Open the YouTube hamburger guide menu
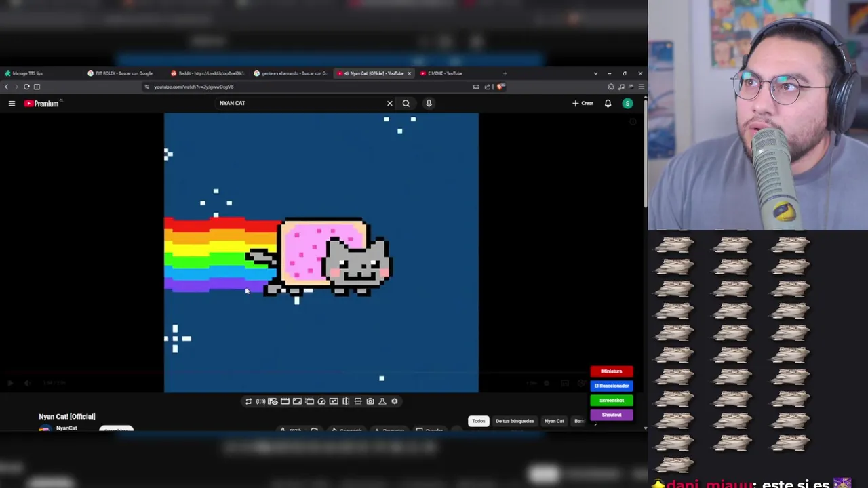 click(12, 103)
